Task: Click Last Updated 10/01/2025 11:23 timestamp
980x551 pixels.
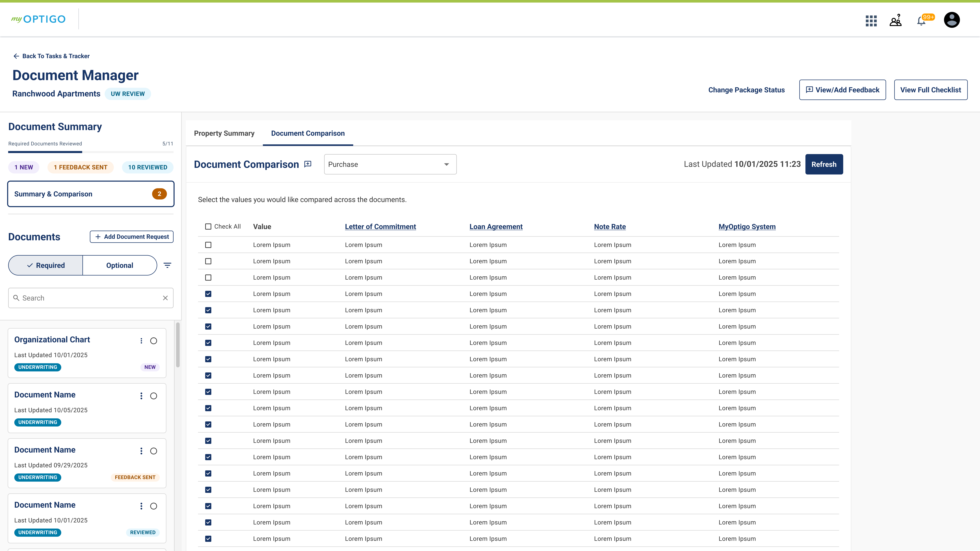Action: point(742,164)
